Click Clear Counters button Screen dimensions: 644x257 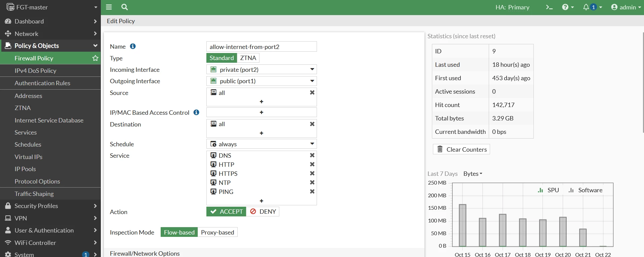click(x=461, y=149)
